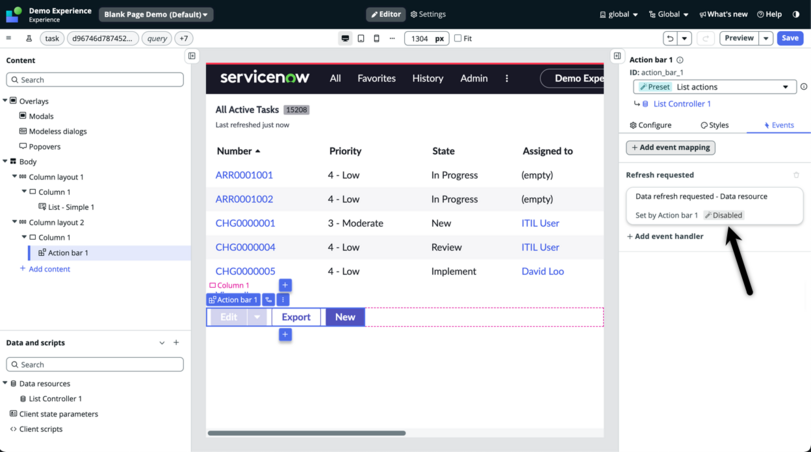Viewport: 811px width, 452px height.
Task: Switch to the Events tab
Action: point(778,125)
